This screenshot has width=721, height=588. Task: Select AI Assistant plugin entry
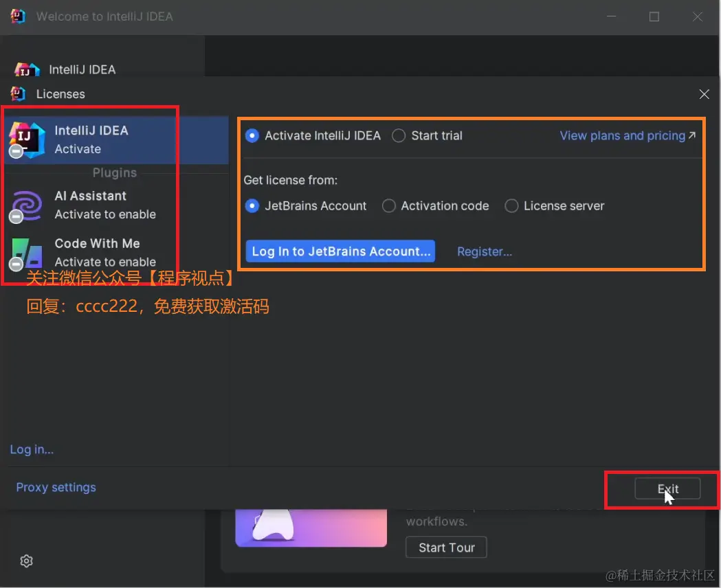(116, 205)
